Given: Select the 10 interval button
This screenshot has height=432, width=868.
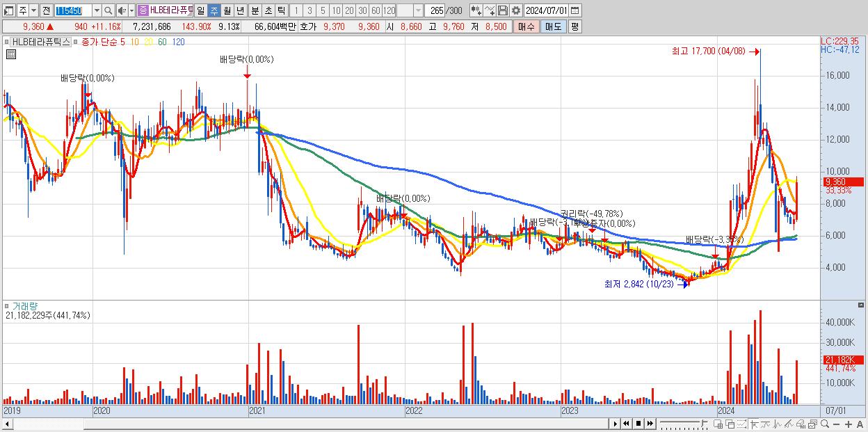Looking at the screenshot, I should point(336,10).
